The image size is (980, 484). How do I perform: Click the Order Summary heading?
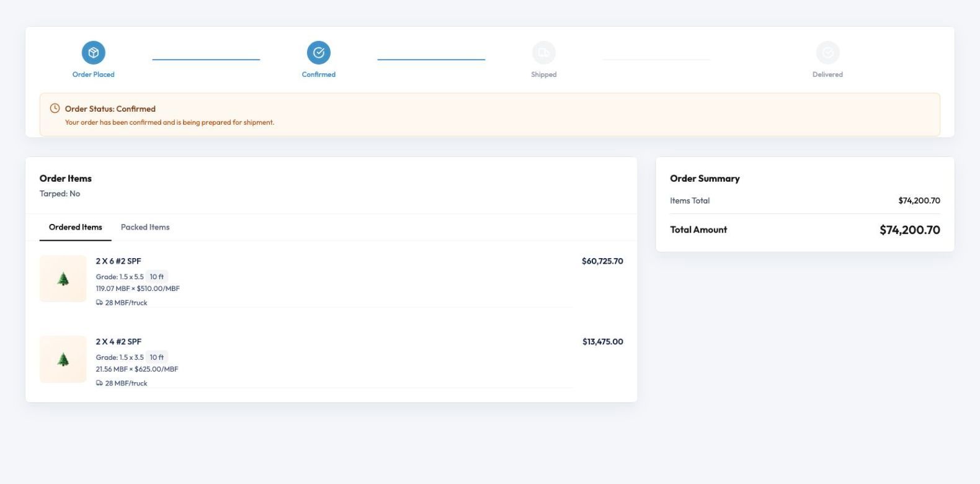pos(705,178)
